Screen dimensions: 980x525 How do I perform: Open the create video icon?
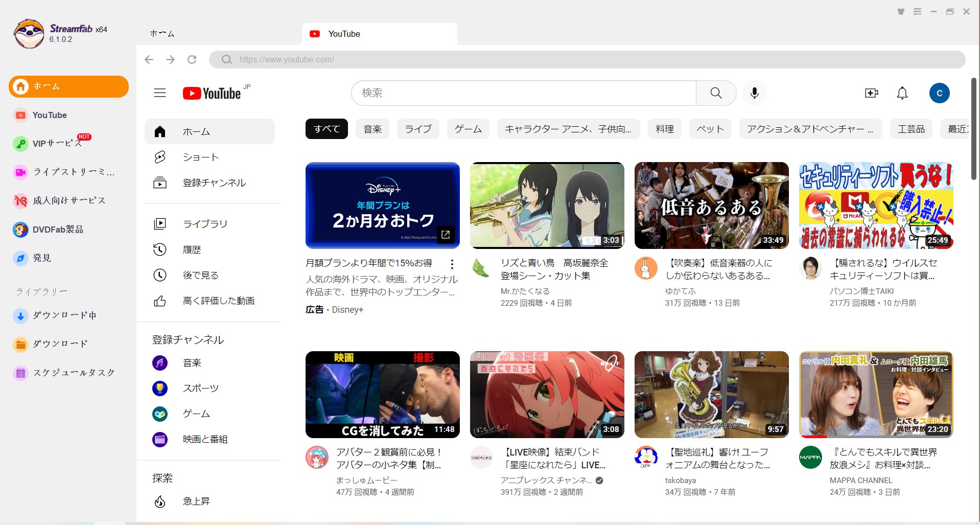point(871,93)
